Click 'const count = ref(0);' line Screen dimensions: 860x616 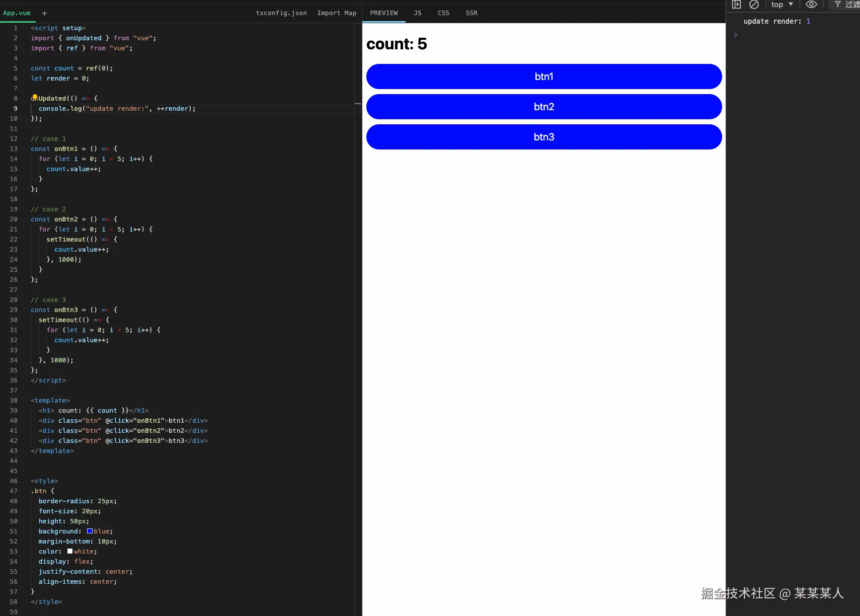point(72,68)
